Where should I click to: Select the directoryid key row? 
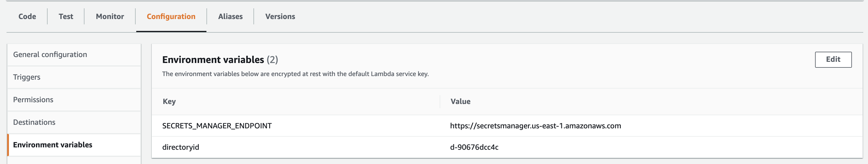[x=181, y=147]
